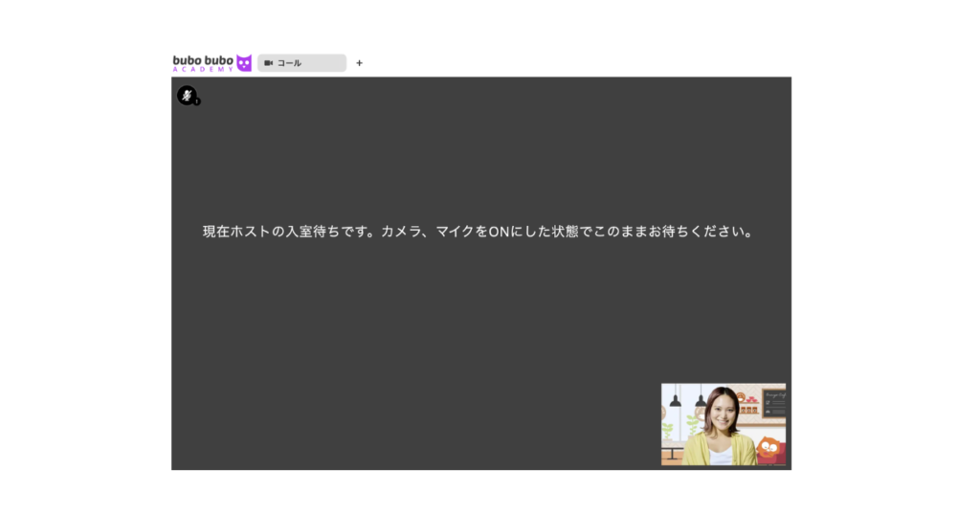The width and height of the screenshot is (980, 513).
Task: Click the woman's face in self-view
Action: click(x=722, y=413)
